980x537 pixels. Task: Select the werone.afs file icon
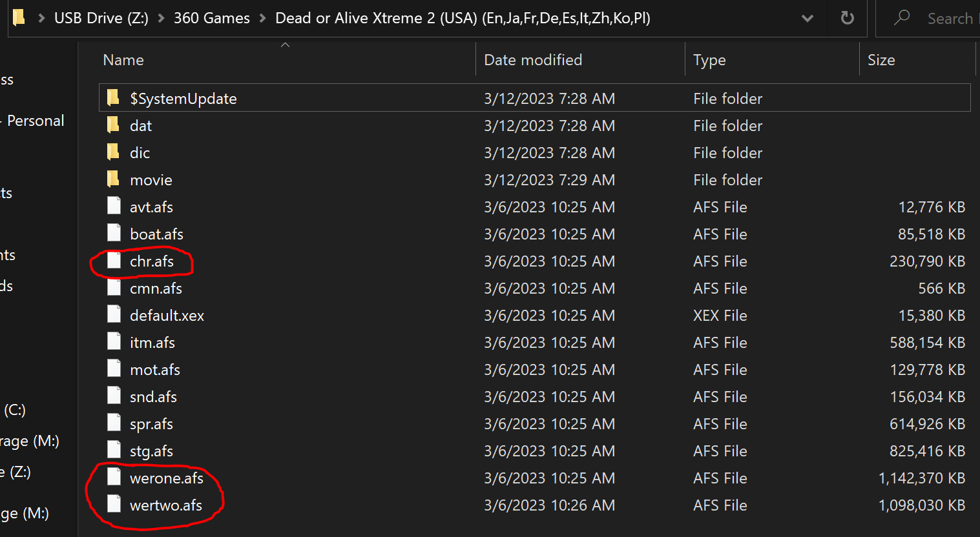click(x=114, y=478)
